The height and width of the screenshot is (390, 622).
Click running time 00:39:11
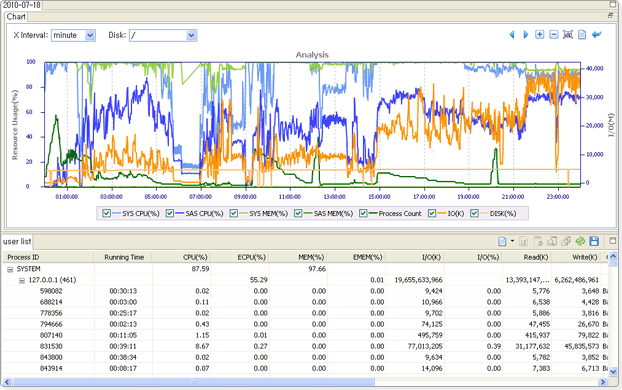[123, 346]
